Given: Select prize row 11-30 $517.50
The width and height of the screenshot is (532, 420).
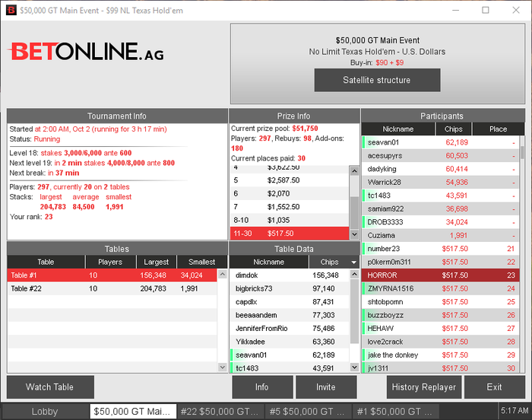Looking at the screenshot, I should (290, 234).
